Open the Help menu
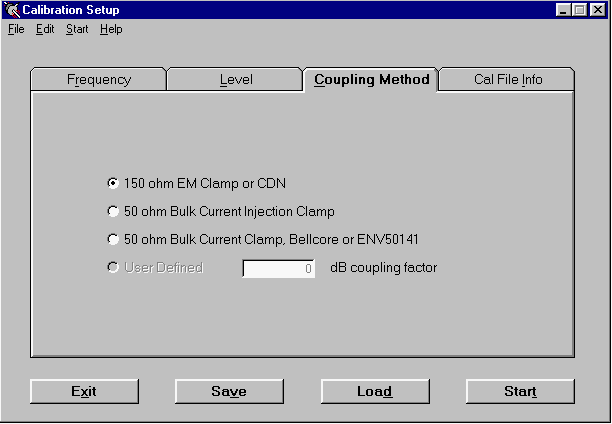 [111, 29]
